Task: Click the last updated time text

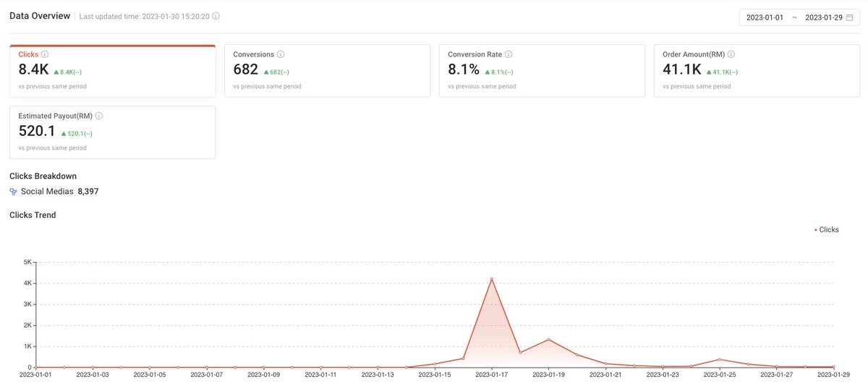Action: point(144,16)
